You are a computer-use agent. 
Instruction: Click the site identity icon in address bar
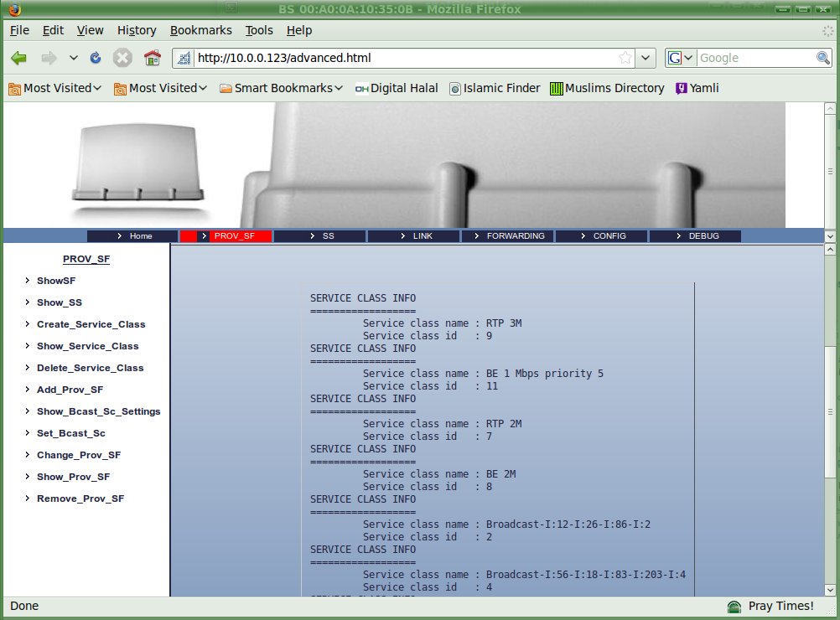[x=184, y=58]
